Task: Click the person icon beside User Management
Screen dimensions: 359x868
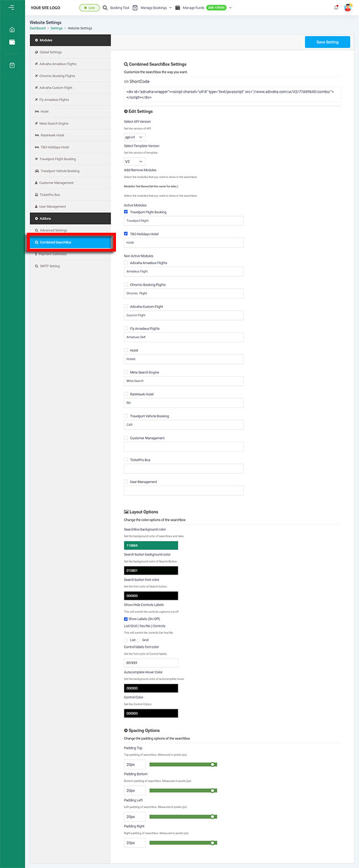Action: click(36, 207)
